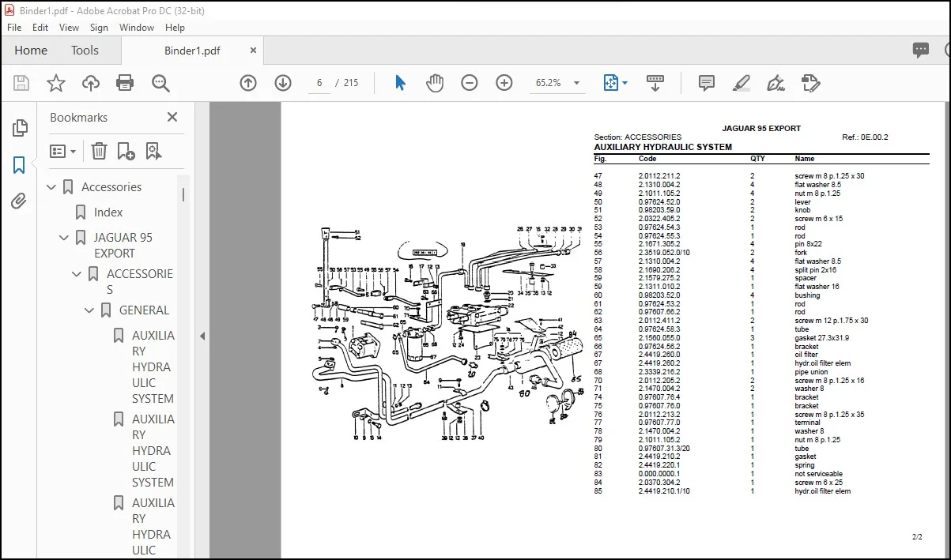Close the Bookmarks panel
This screenshot has height=560, width=951.
coord(172,117)
